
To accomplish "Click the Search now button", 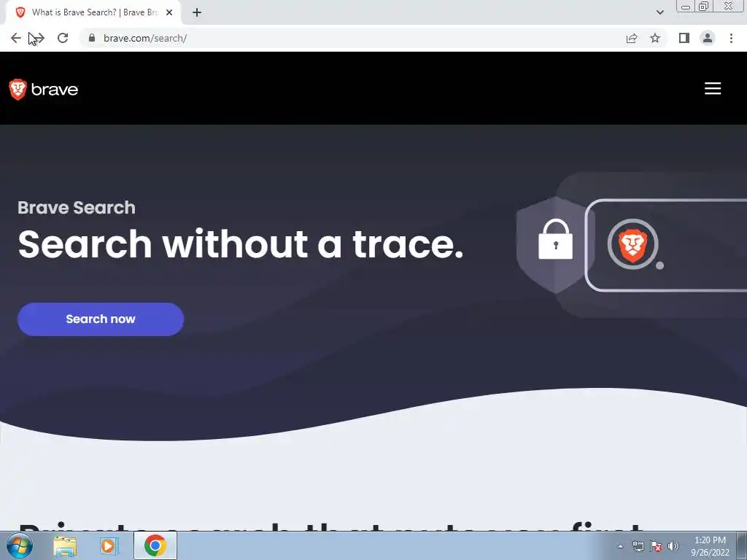I will click(x=101, y=319).
